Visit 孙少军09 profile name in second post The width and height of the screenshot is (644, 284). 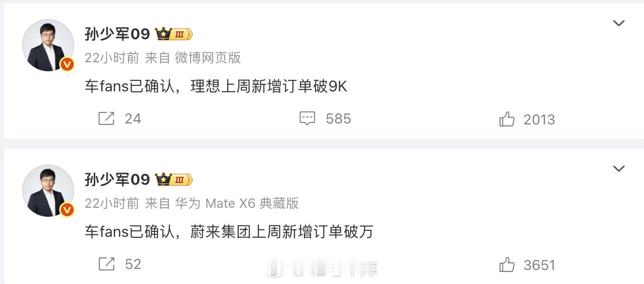coord(117,179)
